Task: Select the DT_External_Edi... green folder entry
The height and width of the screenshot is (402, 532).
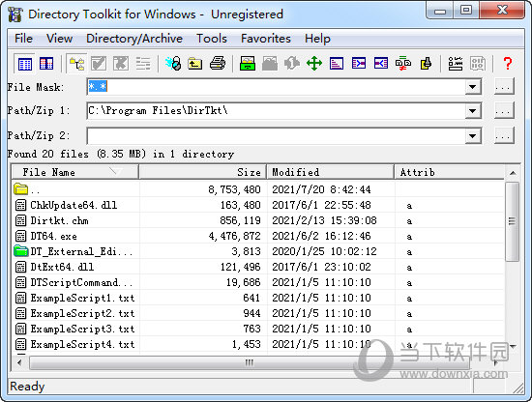Action: (258, 251)
